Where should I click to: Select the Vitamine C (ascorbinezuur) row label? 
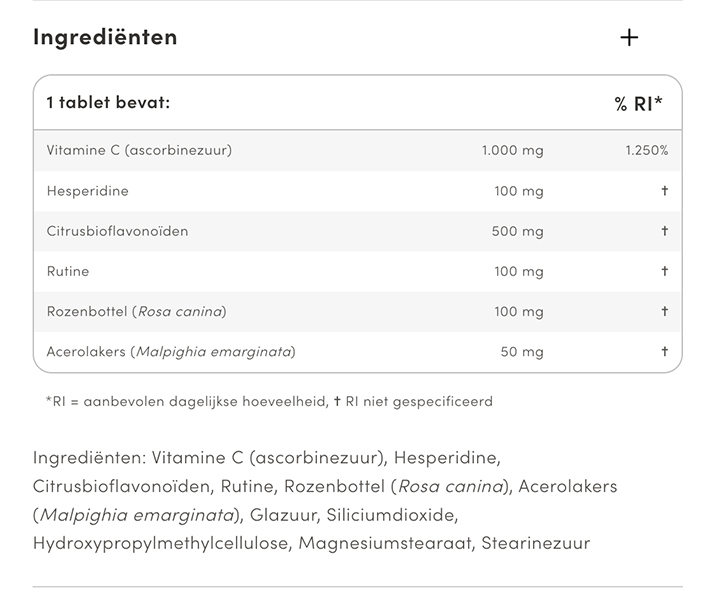pyautogui.click(x=139, y=150)
